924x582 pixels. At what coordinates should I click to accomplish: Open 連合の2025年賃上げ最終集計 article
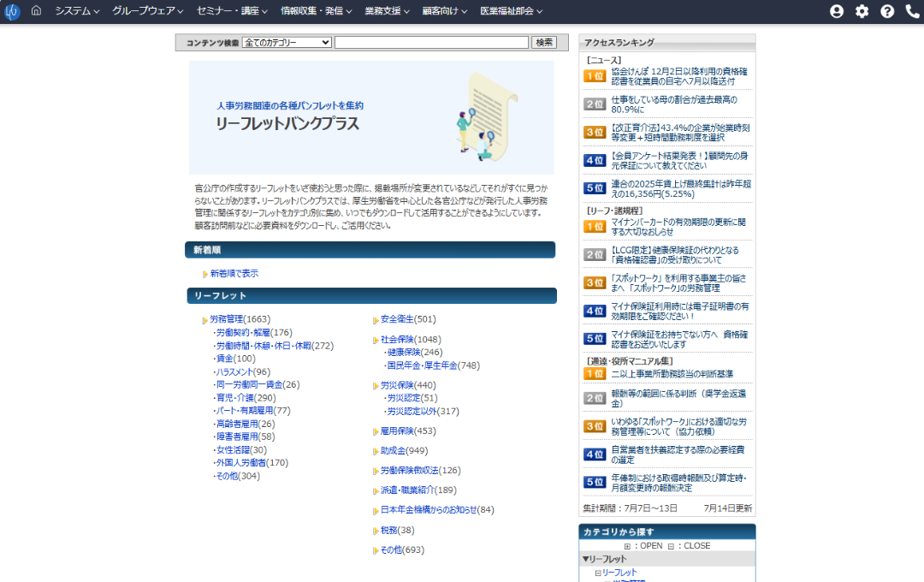(681, 188)
